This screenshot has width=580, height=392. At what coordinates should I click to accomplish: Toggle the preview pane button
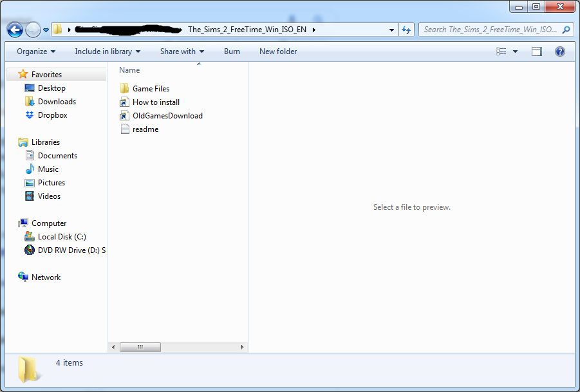pyautogui.click(x=537, y=51)
